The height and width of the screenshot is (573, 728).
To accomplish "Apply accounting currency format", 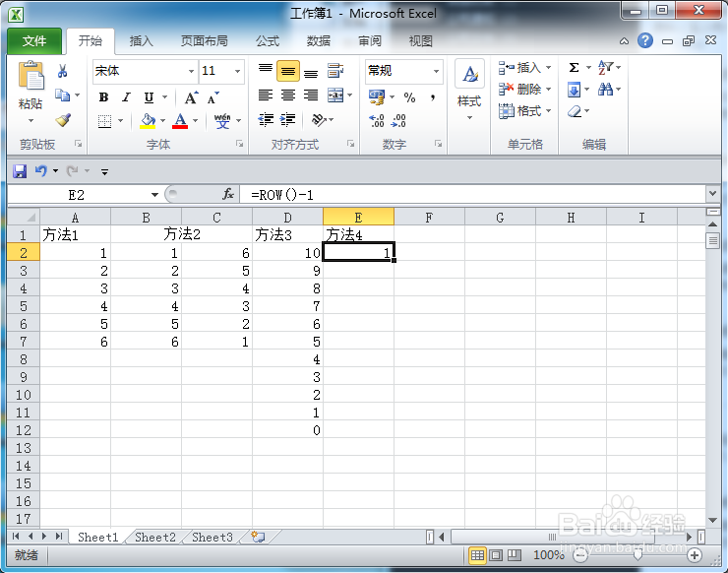I will point(377,97).
